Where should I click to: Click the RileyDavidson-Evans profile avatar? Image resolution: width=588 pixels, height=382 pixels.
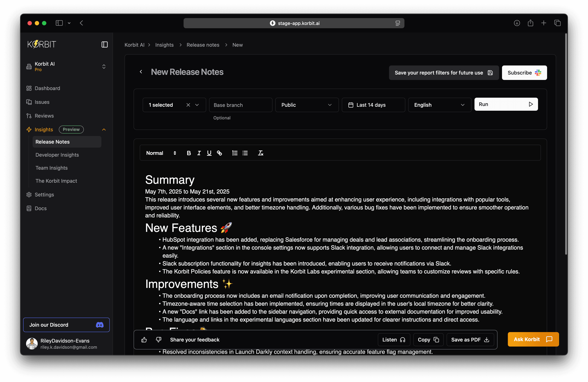(x=32, y=343)
